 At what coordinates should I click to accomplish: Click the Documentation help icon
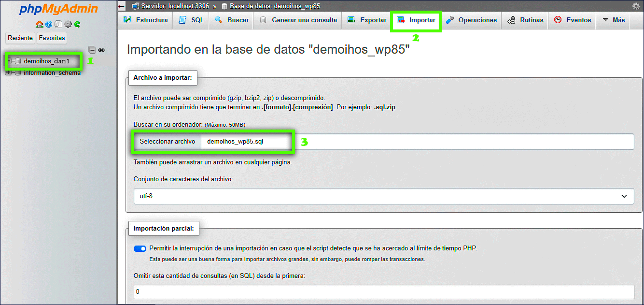click(48, 24)
